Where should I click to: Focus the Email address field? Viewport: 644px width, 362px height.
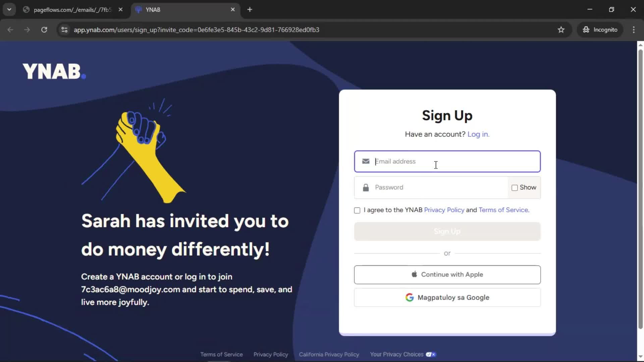[447, 162]
